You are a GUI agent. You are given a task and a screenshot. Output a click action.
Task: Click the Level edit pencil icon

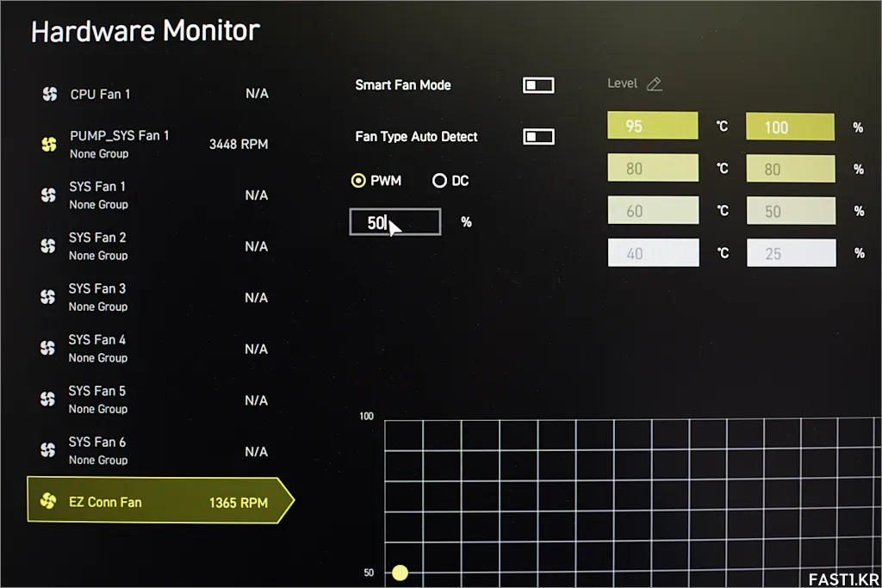[654, 84]
